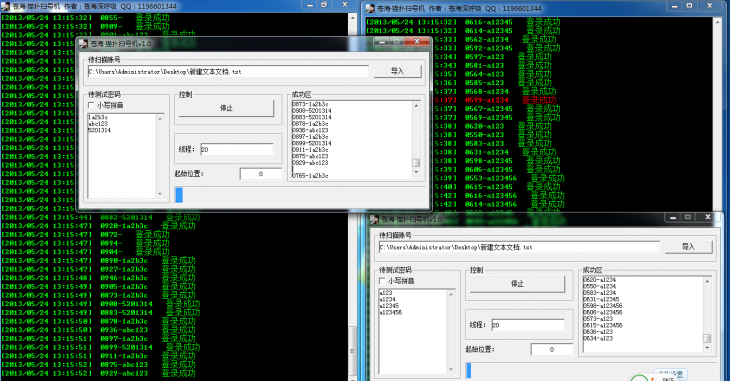Click the 停止 button in the upper dialog
The width and height of the screenshot is (730, 381).
(x=226, y=108)
